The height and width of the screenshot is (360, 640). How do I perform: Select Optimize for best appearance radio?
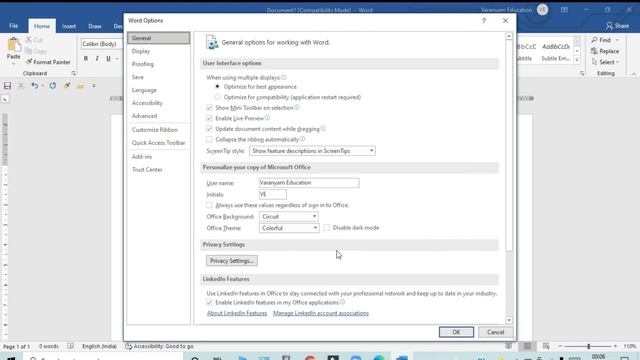pyautogui.click(x=217, y=87)
